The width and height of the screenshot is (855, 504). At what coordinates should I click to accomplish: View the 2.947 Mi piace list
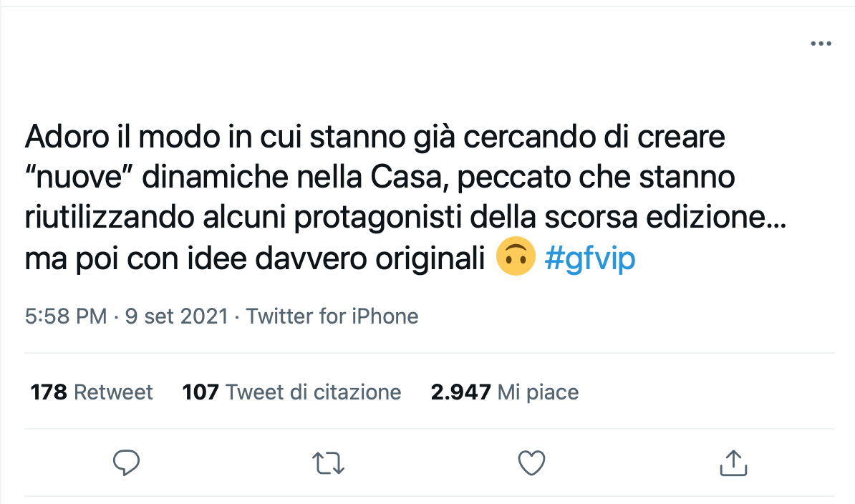(x=504, y=392)
